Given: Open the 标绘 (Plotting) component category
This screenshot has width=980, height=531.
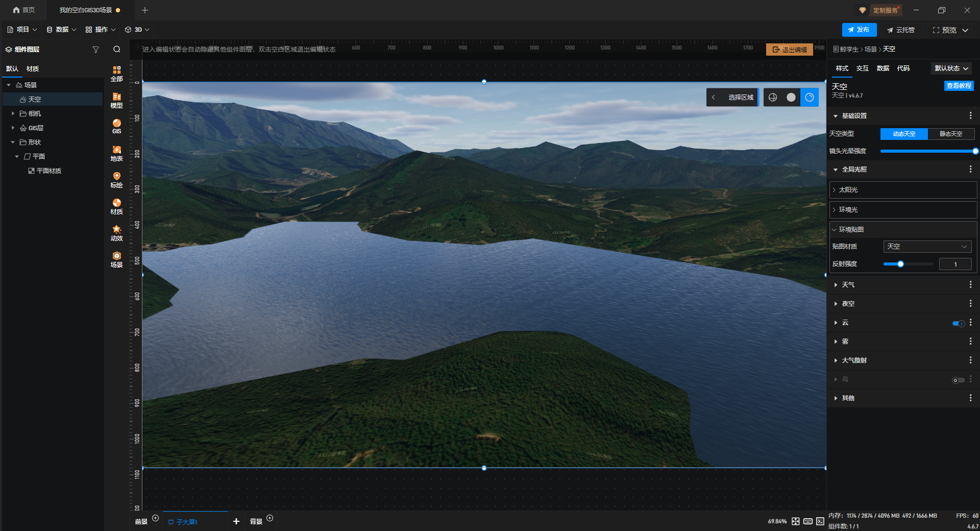Looking at the screenshot, I should tap(116, 180).
